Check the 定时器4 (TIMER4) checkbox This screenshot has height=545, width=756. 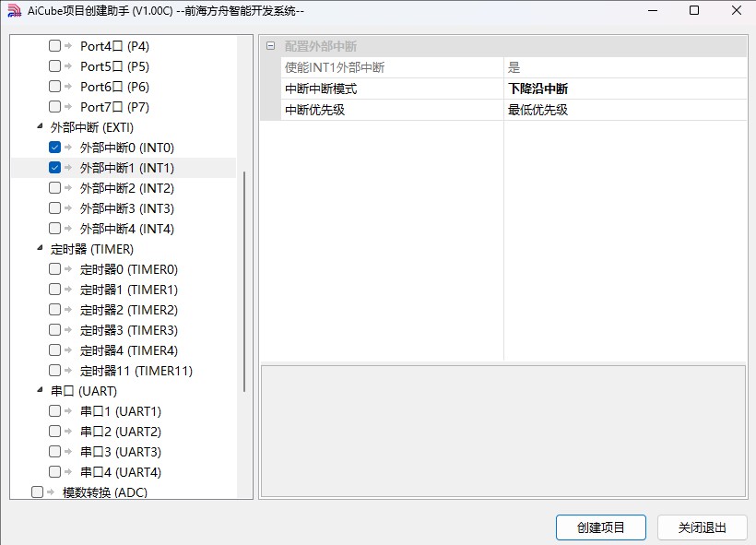55,350
